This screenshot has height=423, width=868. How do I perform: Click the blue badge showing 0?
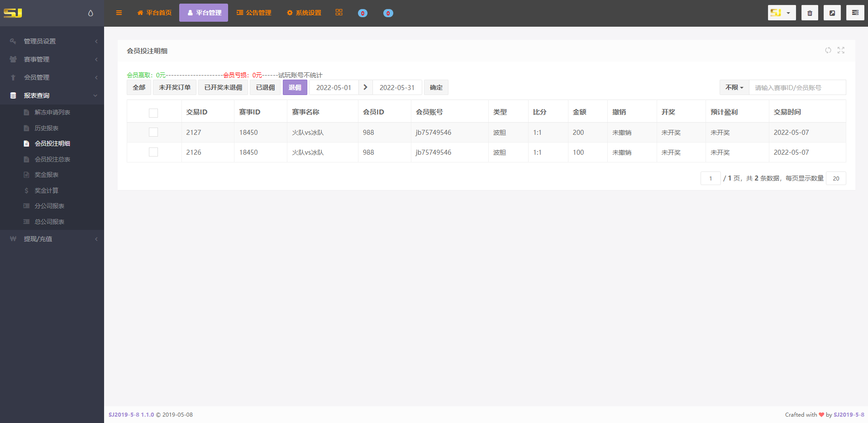pyautogui.click(x=362, y=13)
